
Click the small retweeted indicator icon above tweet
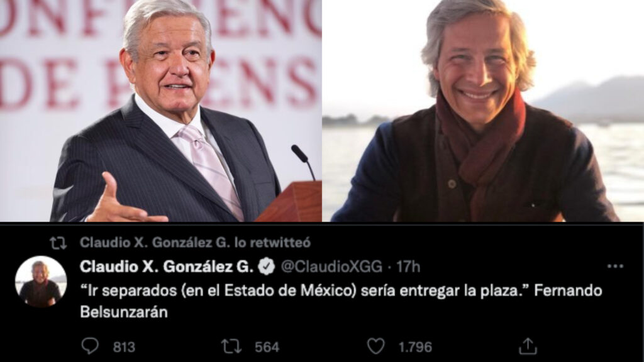pyautogui.click(x=58, y=243)
